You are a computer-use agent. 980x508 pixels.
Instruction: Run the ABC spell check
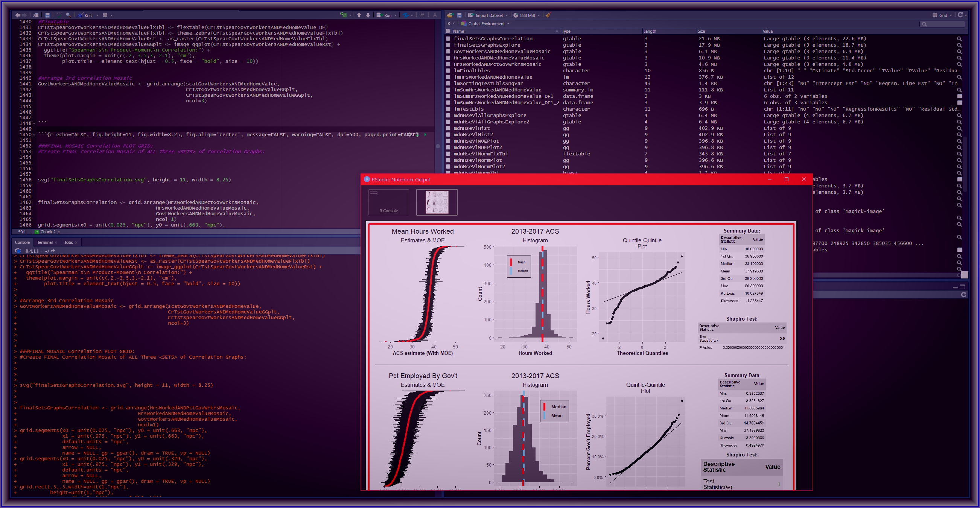(x=59, y=15)
